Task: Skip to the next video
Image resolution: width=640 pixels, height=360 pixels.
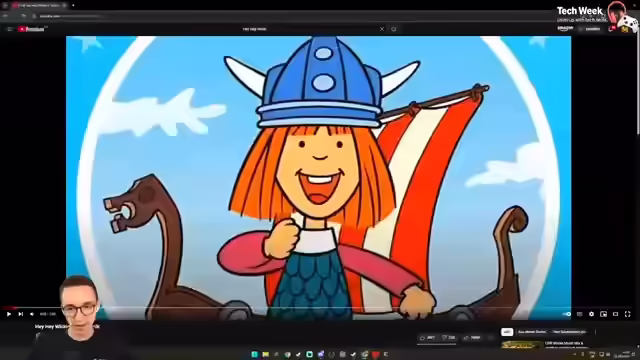Action: click(x=20, y=314)
